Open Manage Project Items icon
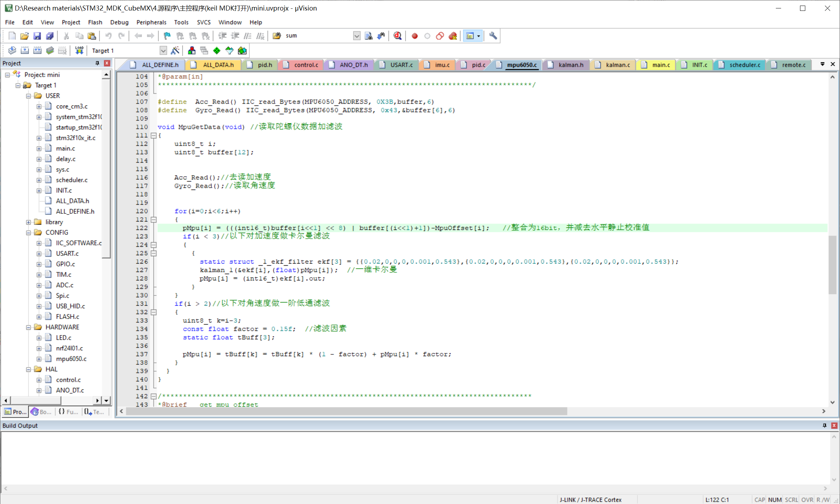This screenshot has width=840, height=504. (192, 50)
